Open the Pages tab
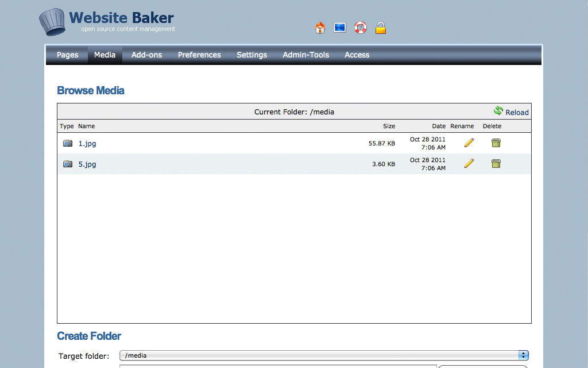This screenshot has height=368, width=588. coord(67,55)
